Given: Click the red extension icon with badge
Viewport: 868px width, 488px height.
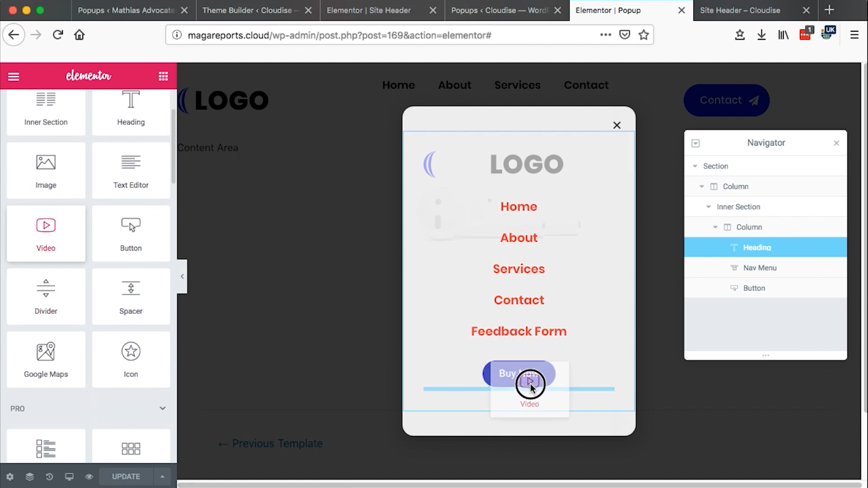Looking at the screenshot, I should point(806,34).
